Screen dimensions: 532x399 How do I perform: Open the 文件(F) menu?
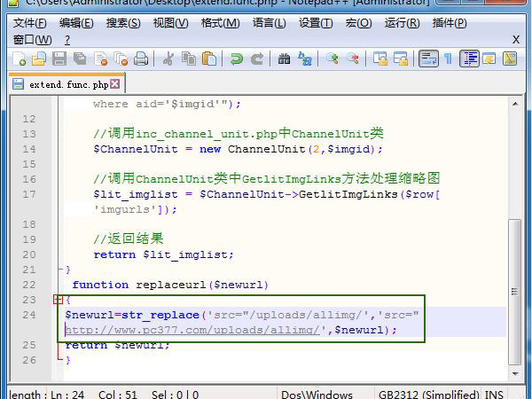pyautogui.click(x=29, y=23)
